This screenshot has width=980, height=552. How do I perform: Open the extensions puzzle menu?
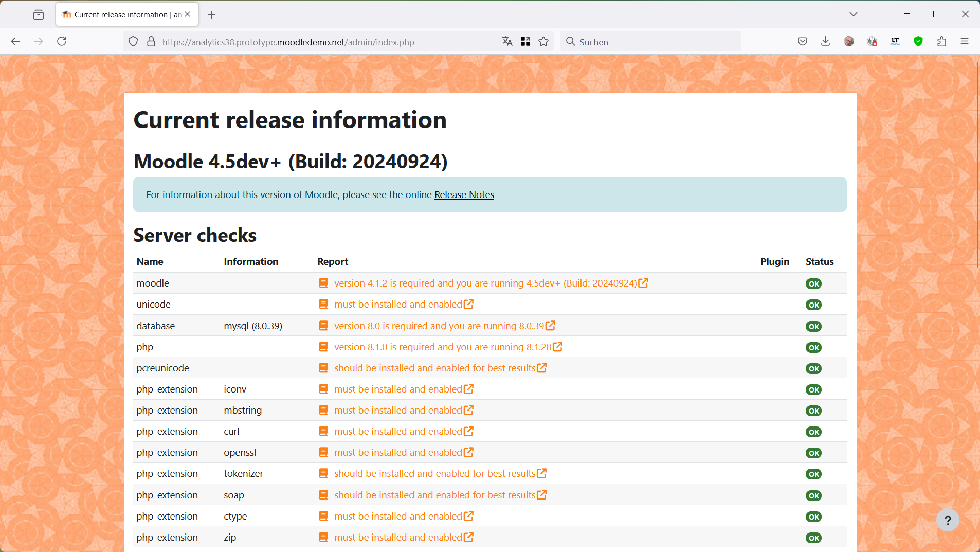[x=941, y=42]
